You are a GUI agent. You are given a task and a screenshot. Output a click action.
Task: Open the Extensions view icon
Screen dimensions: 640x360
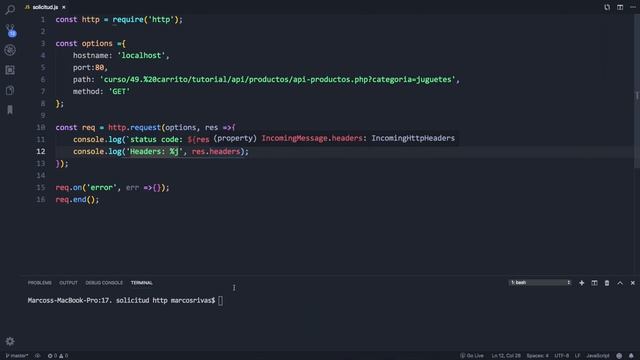pyautogui.click(x=10, y=70)
